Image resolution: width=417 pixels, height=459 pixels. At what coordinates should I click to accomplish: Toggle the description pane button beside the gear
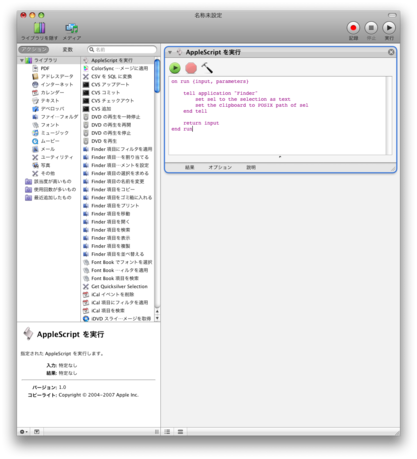coord(37,432)
